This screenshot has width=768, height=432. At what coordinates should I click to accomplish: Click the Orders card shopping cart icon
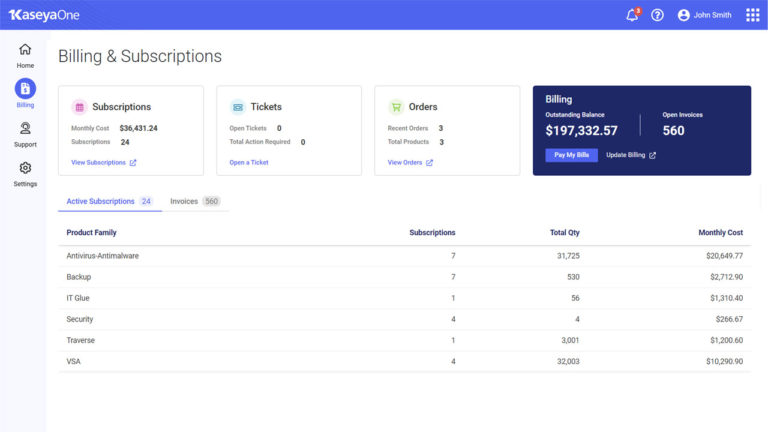[396, 107]
